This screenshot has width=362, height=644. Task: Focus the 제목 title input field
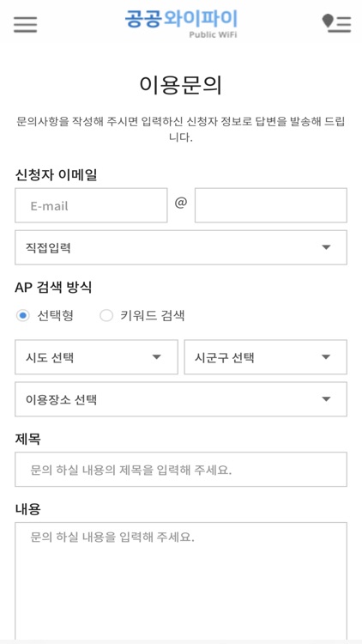(x=181, y=470)
